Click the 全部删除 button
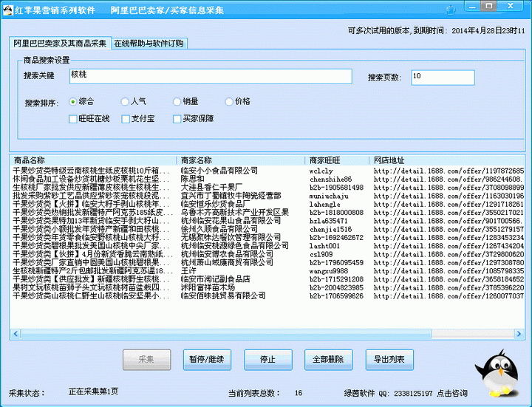The height and width of the screenshot is (407, 532). (x=328, y=360)
